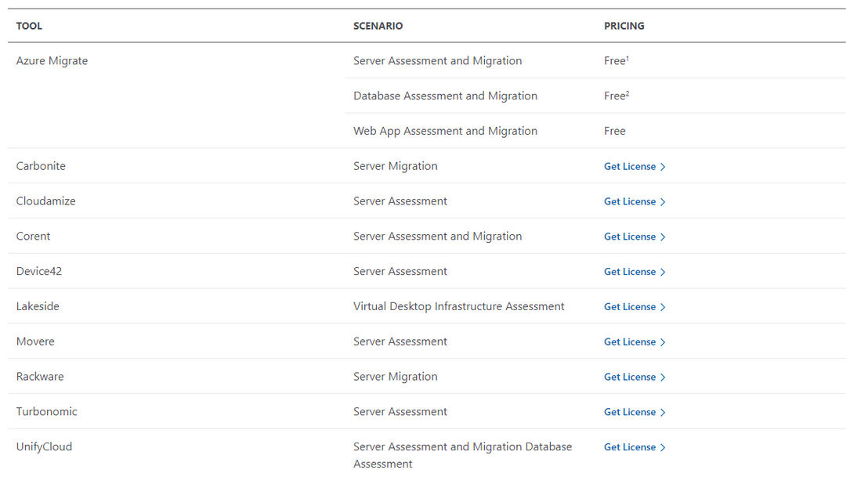Viewport: 868px width, 477px height.
Task: Click Turbonomic's Server Assessment cell
Action: pyautogui.click(x=400, y=412)
